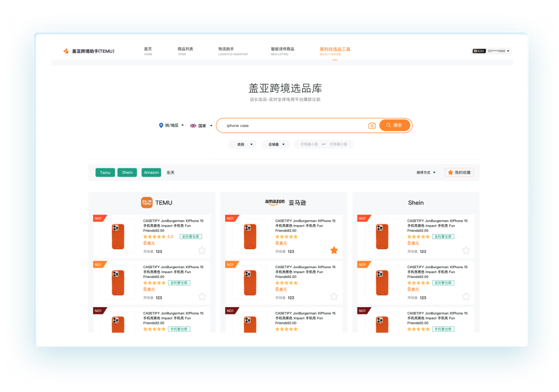Click the camera image search icon
Screen dimensions: 559x392
coord(372,126)
